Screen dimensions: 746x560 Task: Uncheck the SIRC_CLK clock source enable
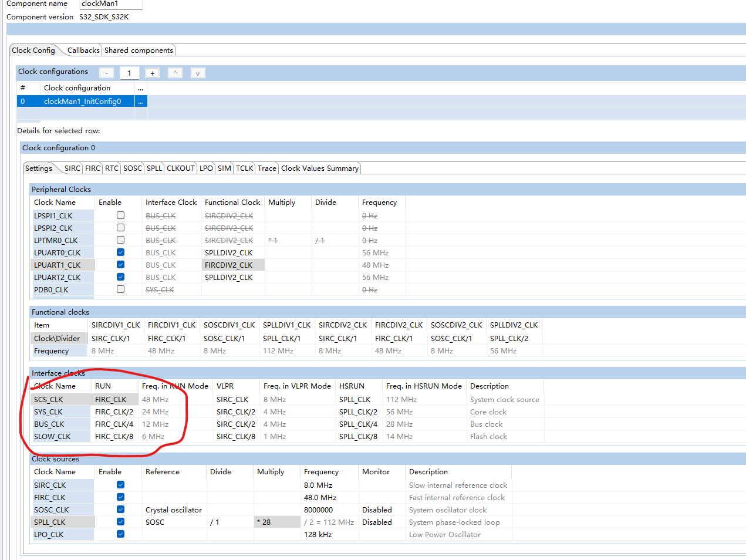click(120, 484)
